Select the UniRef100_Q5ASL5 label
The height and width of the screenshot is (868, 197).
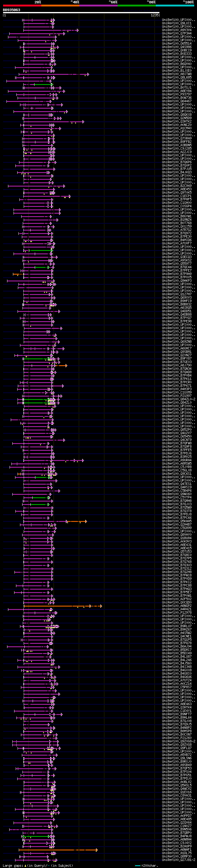click(x=177, y=785)
